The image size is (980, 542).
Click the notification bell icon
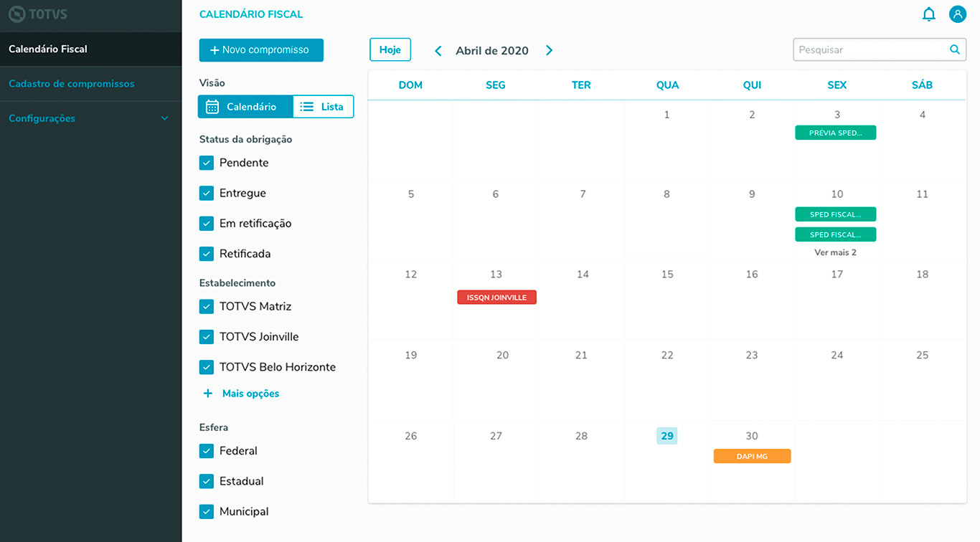coord(928,14)
